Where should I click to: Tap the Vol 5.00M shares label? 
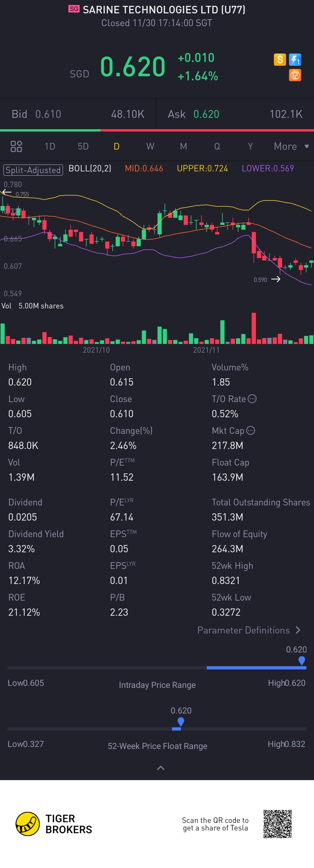click(32, 306)
